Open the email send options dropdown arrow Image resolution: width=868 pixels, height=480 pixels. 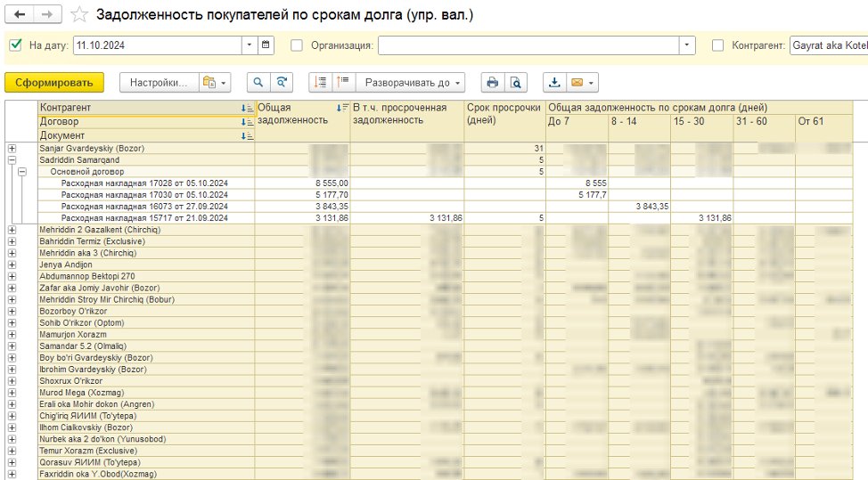coord(591,83)
